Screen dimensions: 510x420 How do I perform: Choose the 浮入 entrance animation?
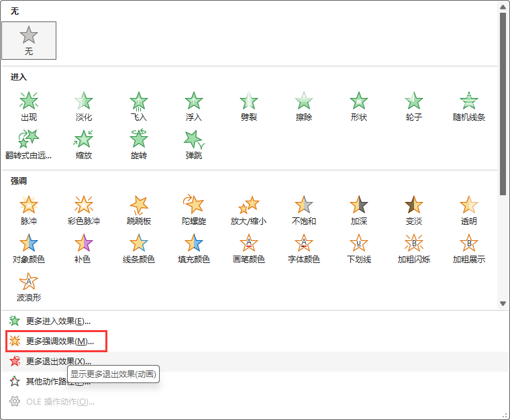194,107
